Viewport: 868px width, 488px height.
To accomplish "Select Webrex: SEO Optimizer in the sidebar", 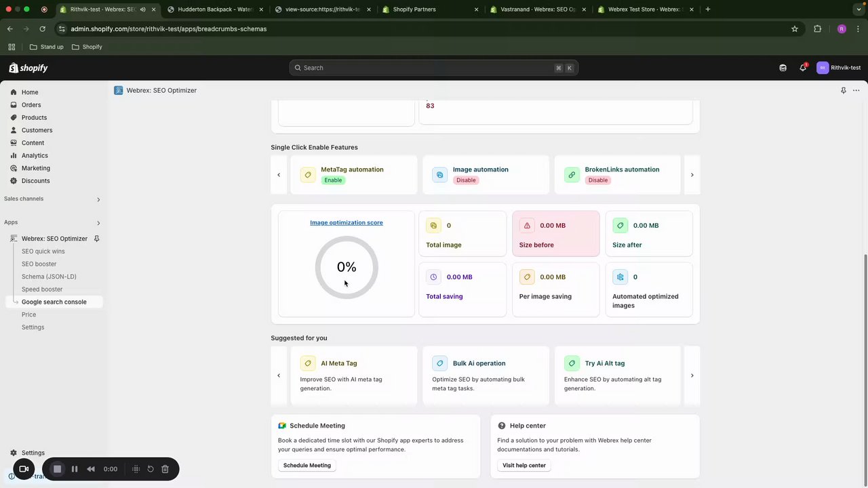I will [54, 239].
